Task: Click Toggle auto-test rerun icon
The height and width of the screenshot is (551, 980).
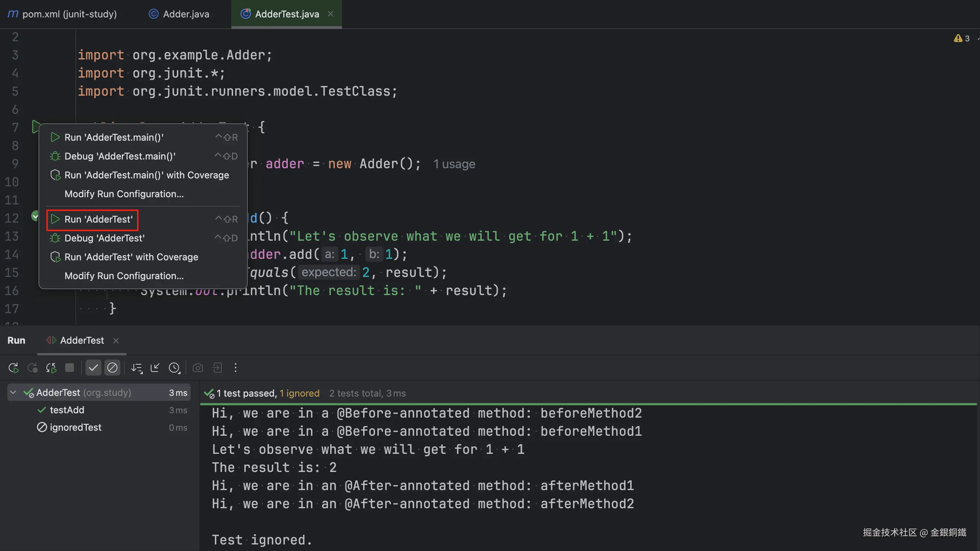Action: (51, 368)
